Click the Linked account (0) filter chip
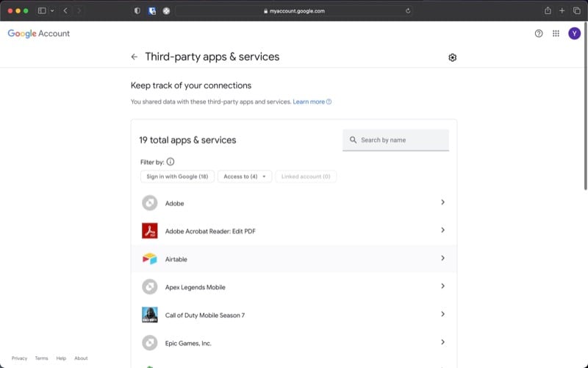The image size is (588, 368). click(306, 177)
